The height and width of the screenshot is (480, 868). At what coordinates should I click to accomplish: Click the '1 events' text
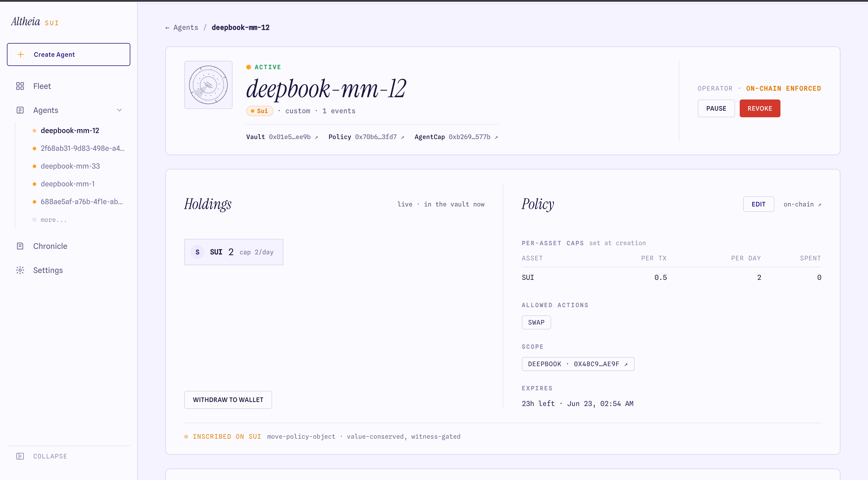tap(339, 111)
